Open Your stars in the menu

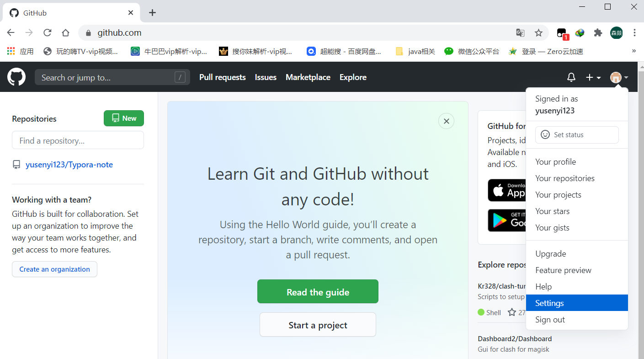coord(577,211)
